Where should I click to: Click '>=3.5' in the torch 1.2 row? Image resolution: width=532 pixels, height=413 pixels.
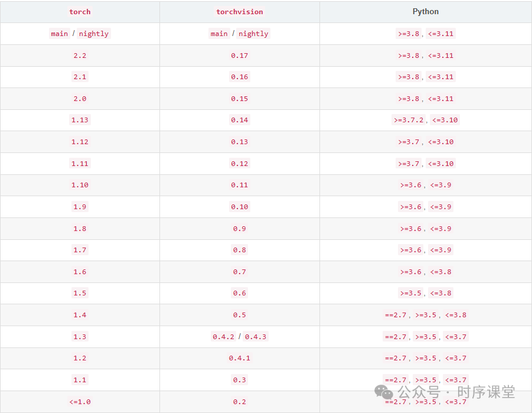click(426, 358)
